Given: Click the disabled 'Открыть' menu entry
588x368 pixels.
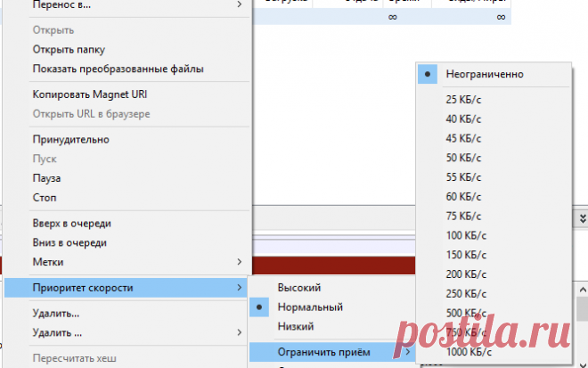Looking at the screenshot, I should click(127, 30).
